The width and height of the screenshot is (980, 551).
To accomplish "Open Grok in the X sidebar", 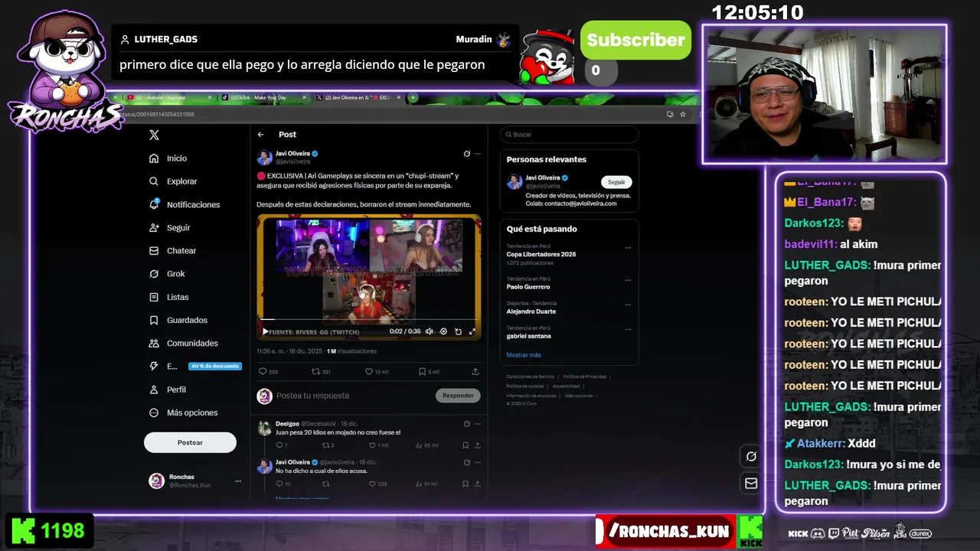I will (167, 273).
